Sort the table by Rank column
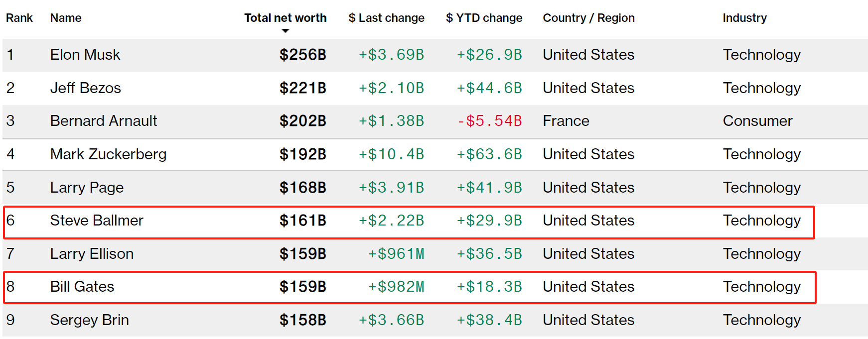Screen dimensions: 868x339 click(x=19, y=18)
